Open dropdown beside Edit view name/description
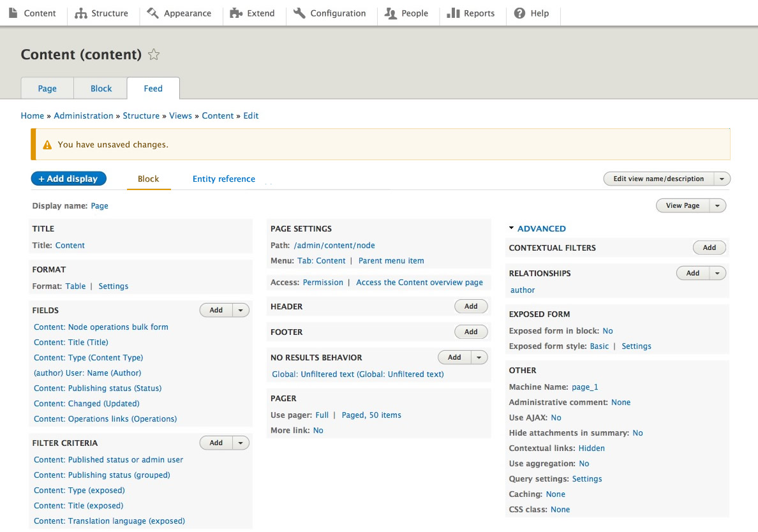This screenshot has height=532, width=758. 722,179
